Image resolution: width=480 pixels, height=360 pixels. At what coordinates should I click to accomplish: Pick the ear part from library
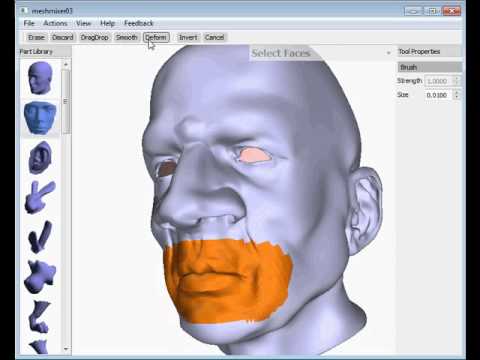tap(40, 157)
